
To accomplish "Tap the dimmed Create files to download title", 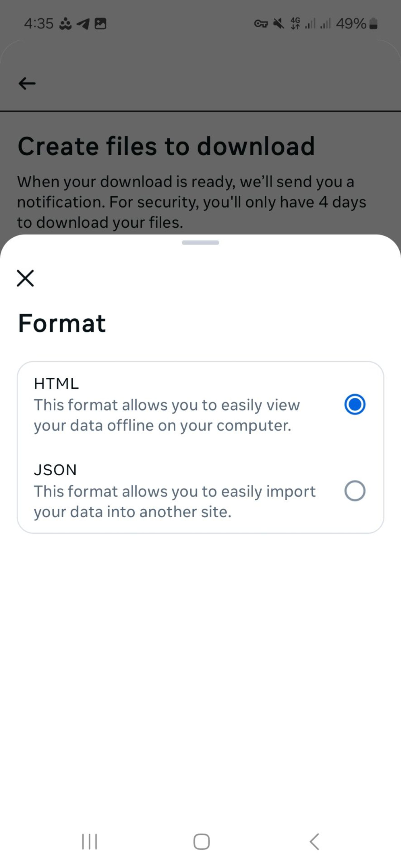I will (x=166, y=146).
